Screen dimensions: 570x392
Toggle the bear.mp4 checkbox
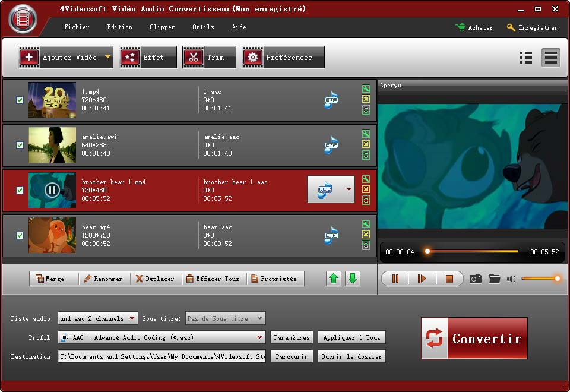pos(20,235)
